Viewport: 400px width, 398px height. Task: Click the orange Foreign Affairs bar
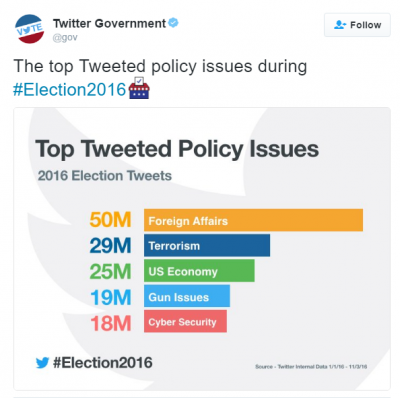coord(253,220)
